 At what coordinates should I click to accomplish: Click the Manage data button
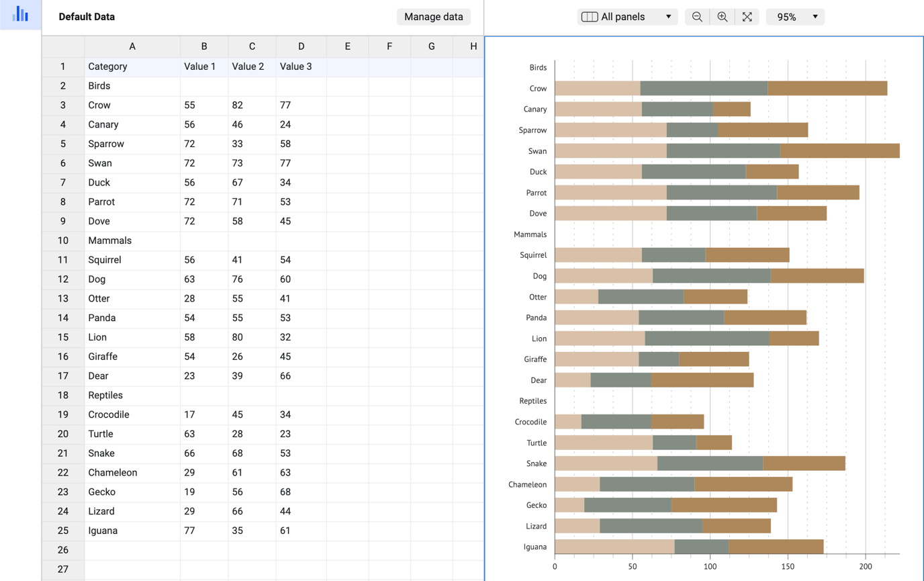(433, 17)
